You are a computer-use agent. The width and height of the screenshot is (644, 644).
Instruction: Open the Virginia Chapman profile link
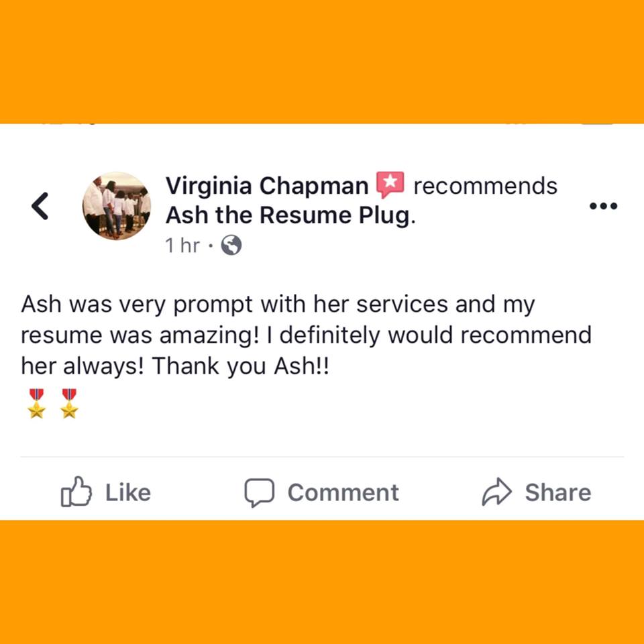267,186
